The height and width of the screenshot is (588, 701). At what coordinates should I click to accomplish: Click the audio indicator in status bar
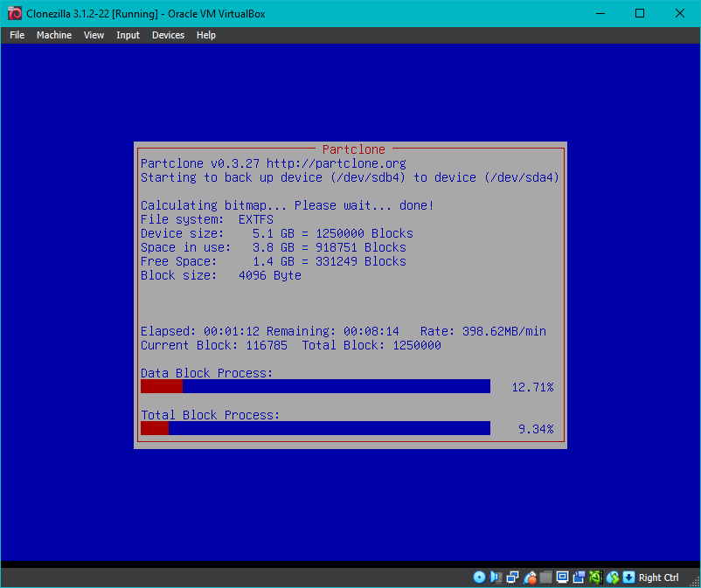[496, 577]
